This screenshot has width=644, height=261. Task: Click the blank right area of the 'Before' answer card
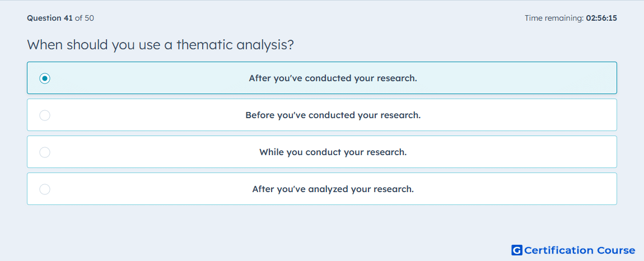[517, 115]
